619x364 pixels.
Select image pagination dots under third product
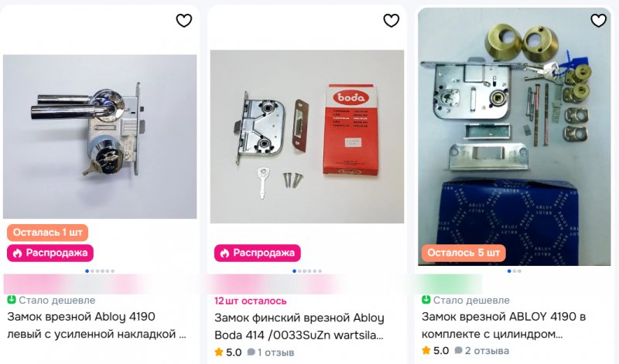pyautogui.click(x=515, y=271)
